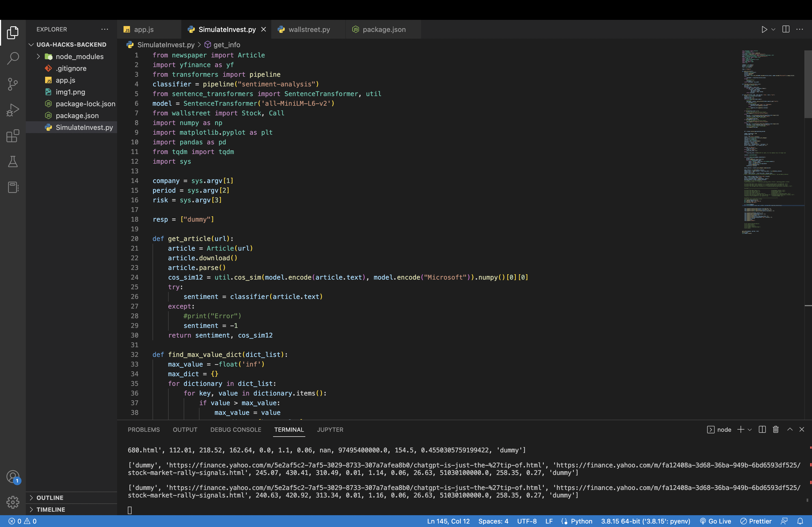Image resolution: width=812 pixels, height=527 pixels.
Task: Switch to the wallstreet.py tab
Action: [x=309, y=29]
